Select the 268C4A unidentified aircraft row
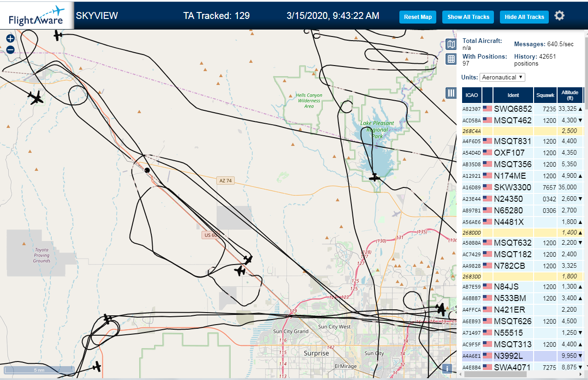588x380 pixels. click(523, 131)
